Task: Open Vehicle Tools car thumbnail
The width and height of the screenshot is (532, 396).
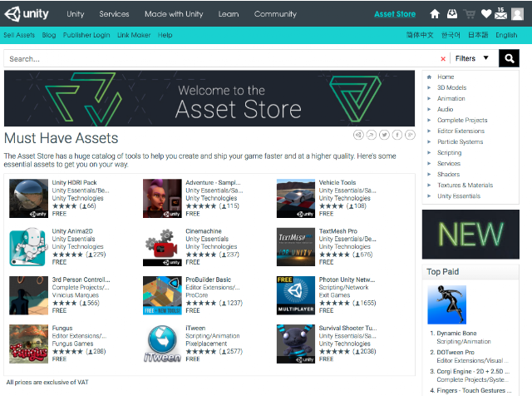Action: (296, 198)
